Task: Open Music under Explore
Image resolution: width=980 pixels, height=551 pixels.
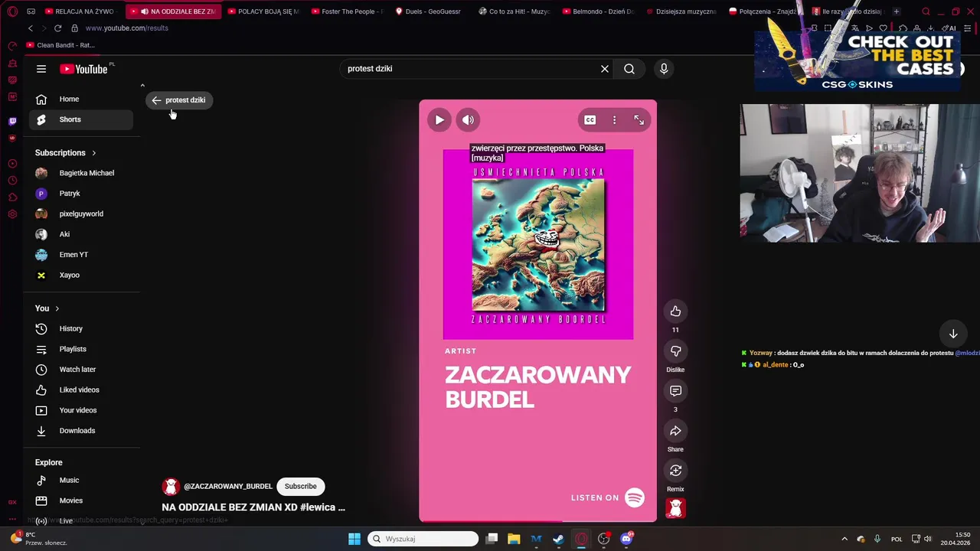Action: (81, 480)
